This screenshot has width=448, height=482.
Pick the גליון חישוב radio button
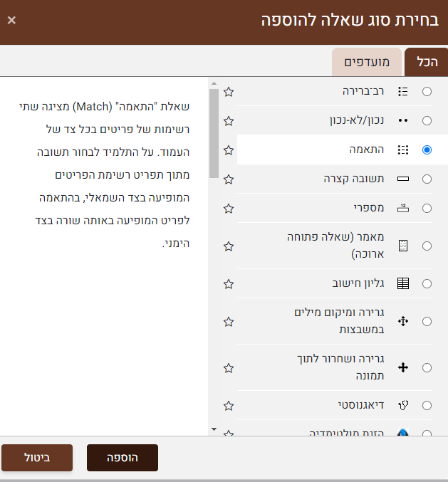(x=427, y=283)
